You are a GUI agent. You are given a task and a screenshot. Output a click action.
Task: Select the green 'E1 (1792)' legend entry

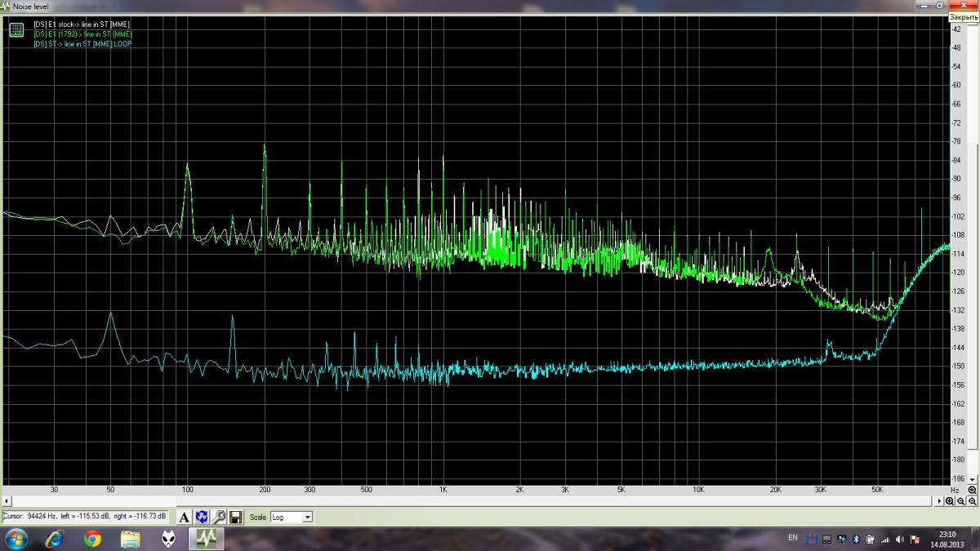pos(82,34)
